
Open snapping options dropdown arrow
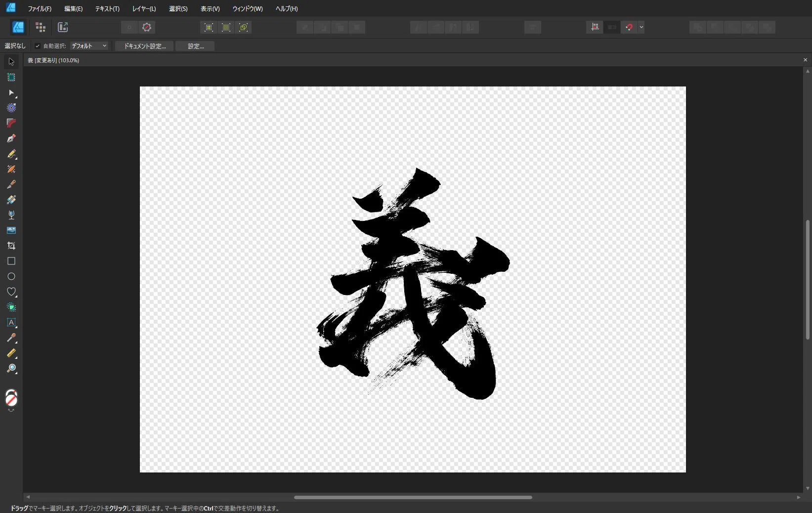click(x=641, y=27)
